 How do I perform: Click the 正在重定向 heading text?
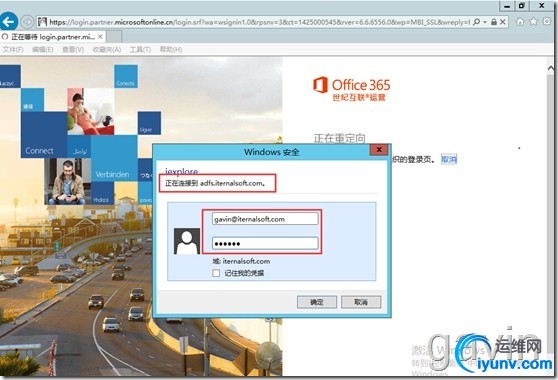tap(339, 138)
